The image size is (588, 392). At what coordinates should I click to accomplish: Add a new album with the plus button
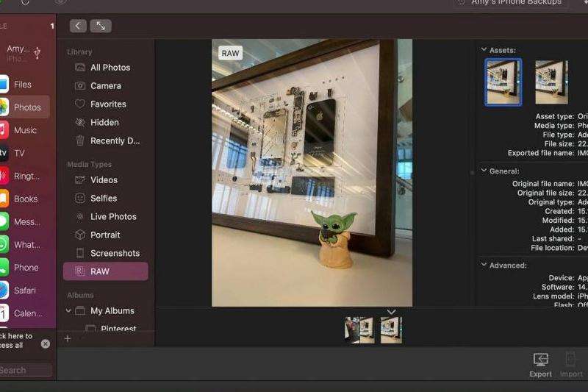pos(68,339)
